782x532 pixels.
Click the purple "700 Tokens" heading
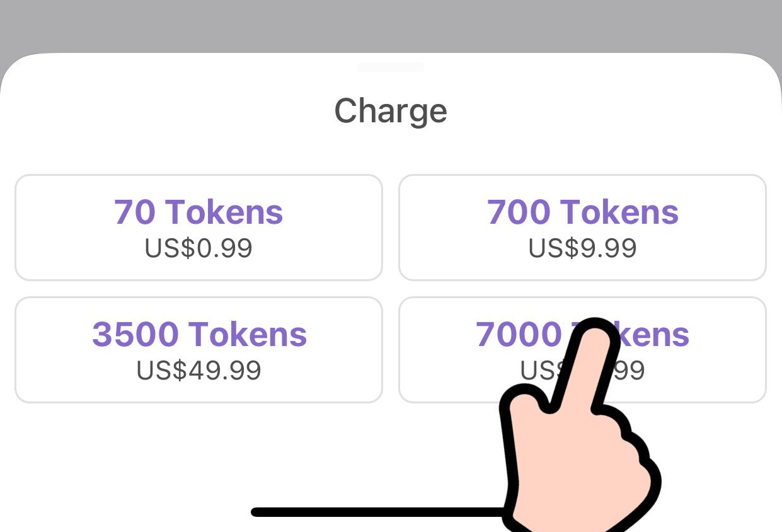(x=582, y=212)
